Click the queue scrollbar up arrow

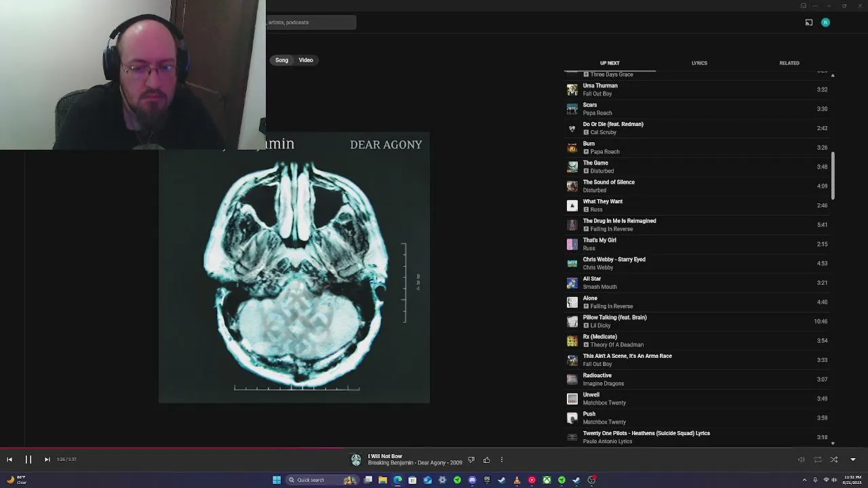pos(833,75)
